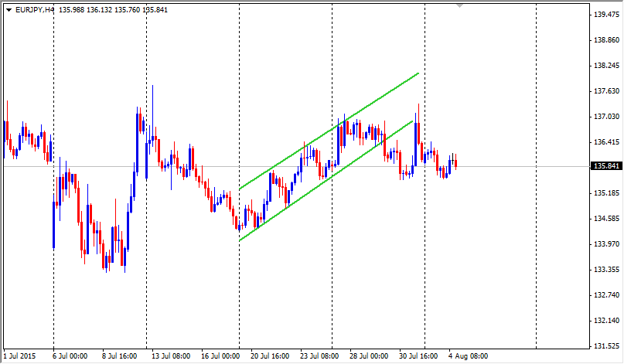Click the 8 Jul 16:00 time label
Viewport: 624px width, 364px height.
pos(119,356)
